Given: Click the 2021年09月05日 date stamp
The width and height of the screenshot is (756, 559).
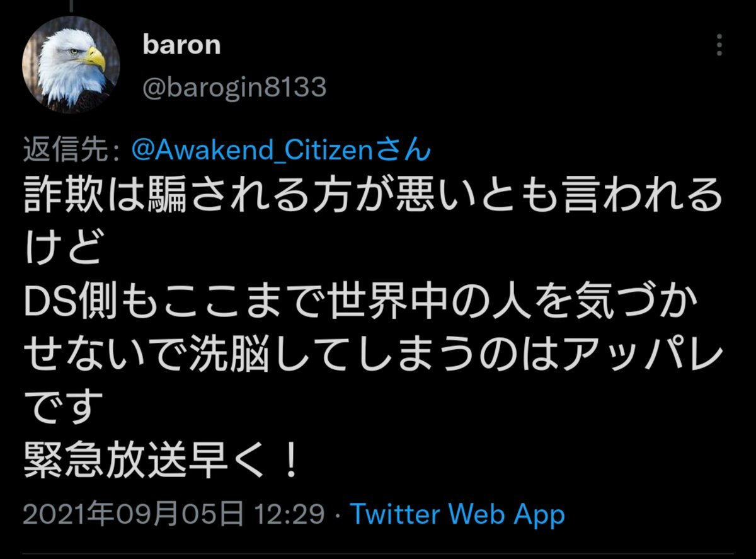Looking at the screenshot, I should (134, 515).
